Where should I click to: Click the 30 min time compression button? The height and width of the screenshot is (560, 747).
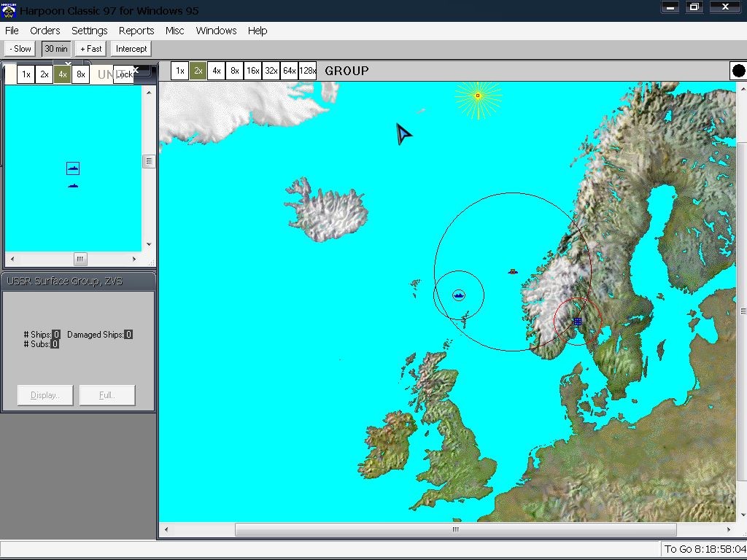pos(56,49)
